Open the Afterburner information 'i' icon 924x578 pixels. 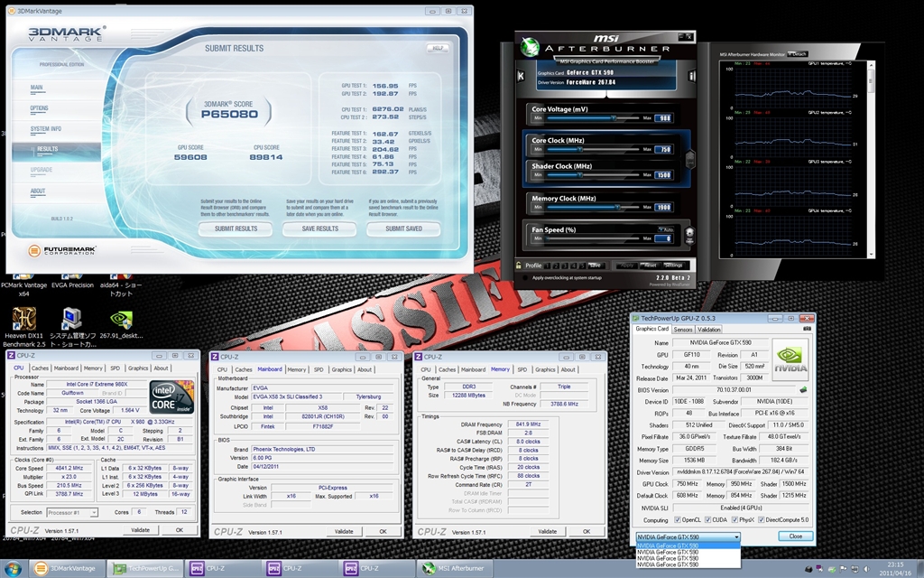pyautogui.click(x=692, y=76)
